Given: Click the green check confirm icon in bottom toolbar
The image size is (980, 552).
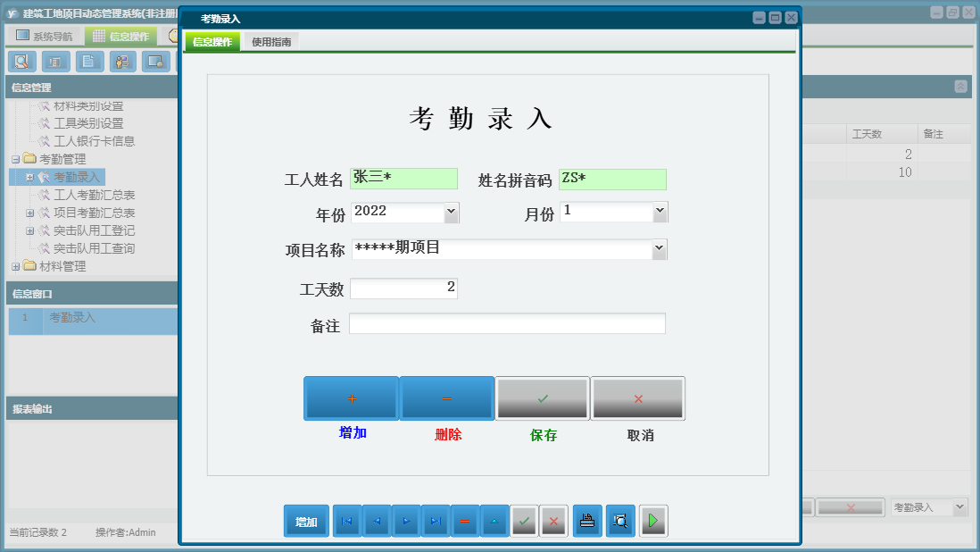Looking at the screenshot, I should point(524,521).
